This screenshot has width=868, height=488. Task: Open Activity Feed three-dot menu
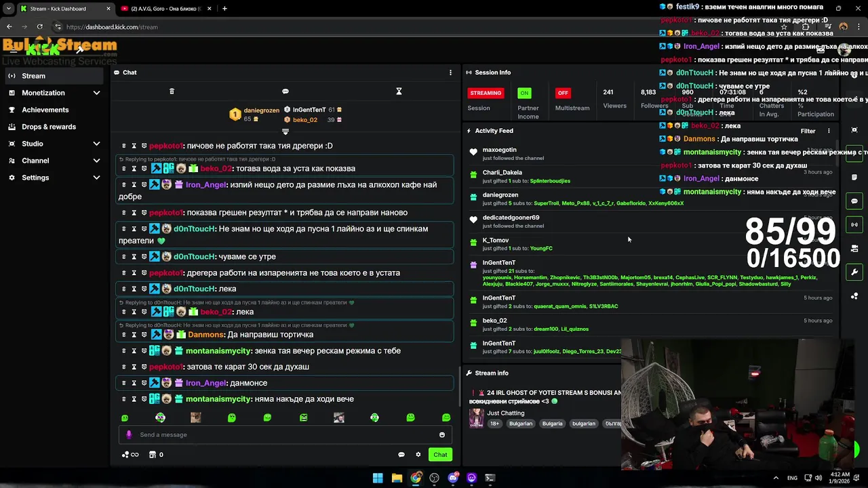pyautogui.click(x=829, y=131)
